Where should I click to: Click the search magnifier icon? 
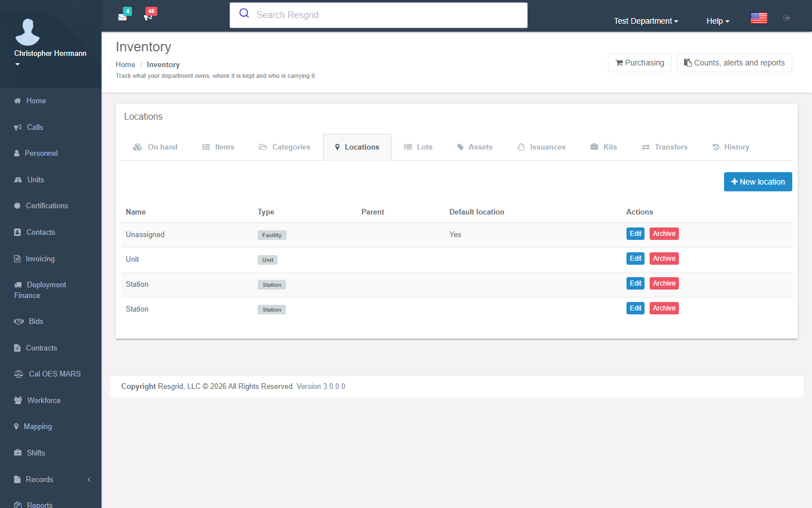(244, 14)
